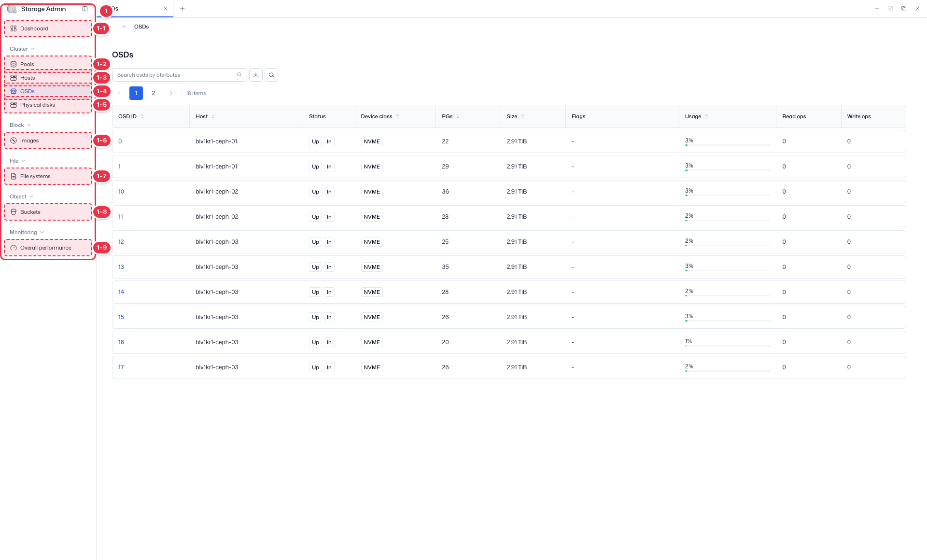Click the usage bar for OSD 16
Image resolution: width=927 pixels, height=560 pixels.
point(727,346)
